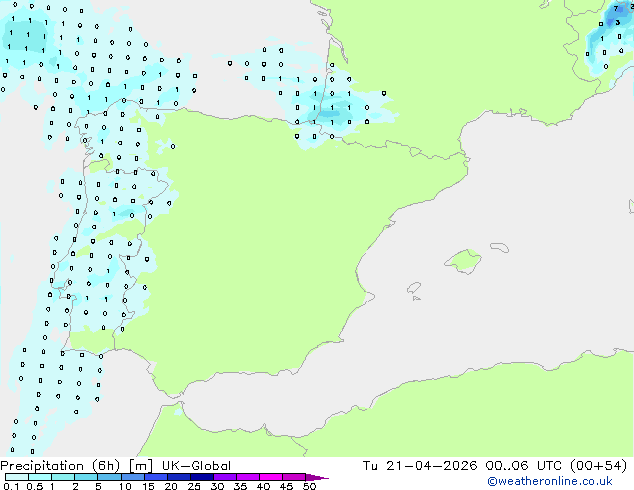Click the legend value '50'
This screenshot has height=490, width=634.
pyautogui.click(x=309, y=486)
